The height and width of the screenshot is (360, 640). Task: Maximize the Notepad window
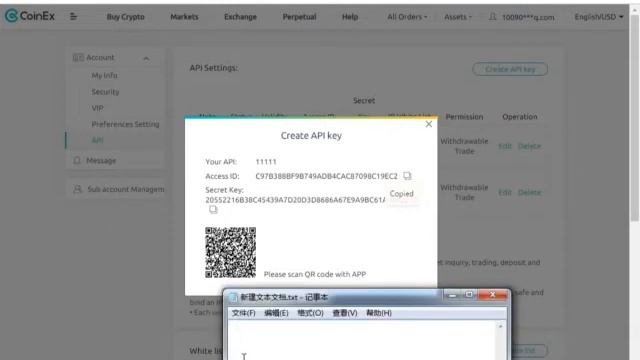pyautogui.click(x=469, y=295)
